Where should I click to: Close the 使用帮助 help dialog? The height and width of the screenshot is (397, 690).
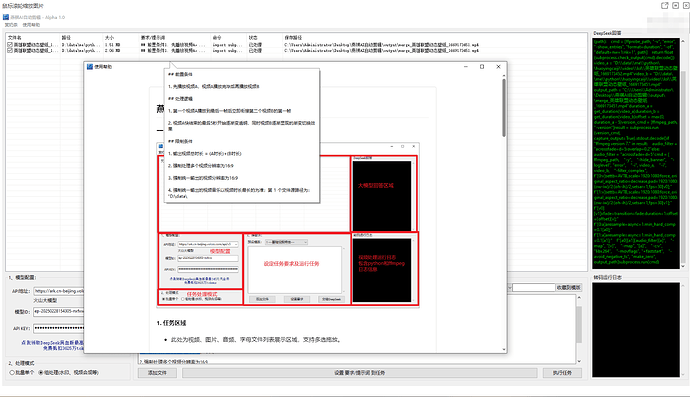pyautogui.click(x=498, y=66)
